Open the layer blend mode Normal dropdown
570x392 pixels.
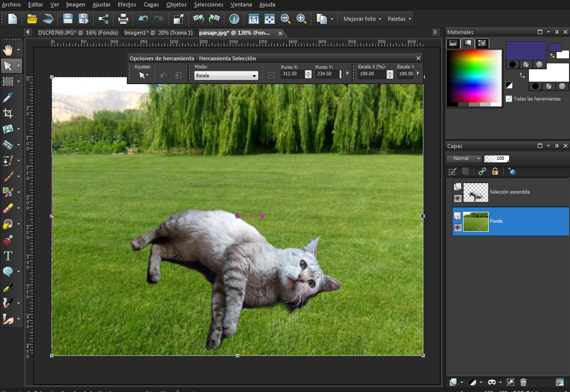click(464, 158)
